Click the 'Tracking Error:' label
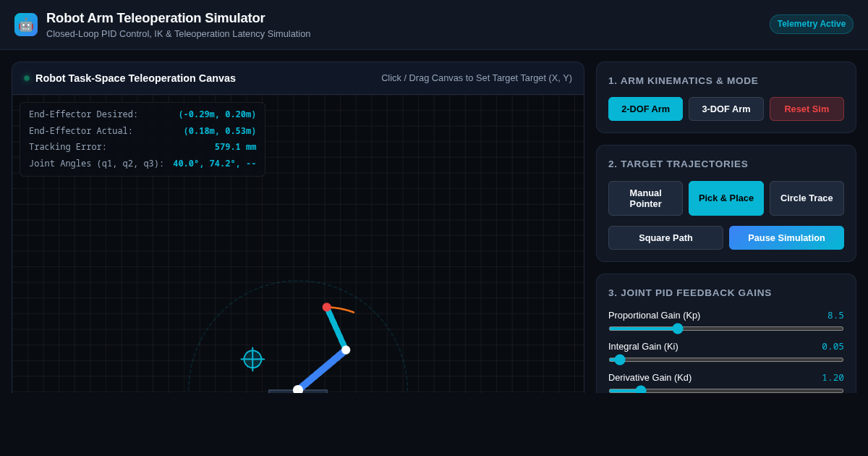The height and width of the screenshot is (456, 868). [x=68, y=147]
